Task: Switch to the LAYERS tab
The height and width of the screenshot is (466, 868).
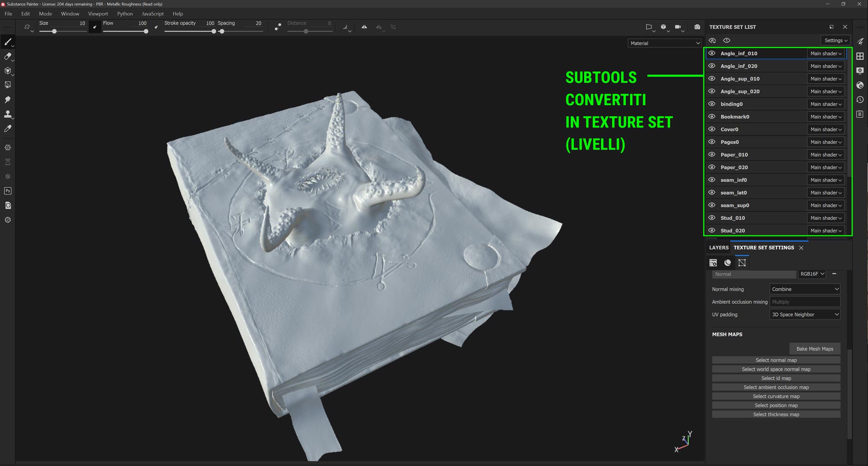Action: pyautogui.click(x=719, y=248)
